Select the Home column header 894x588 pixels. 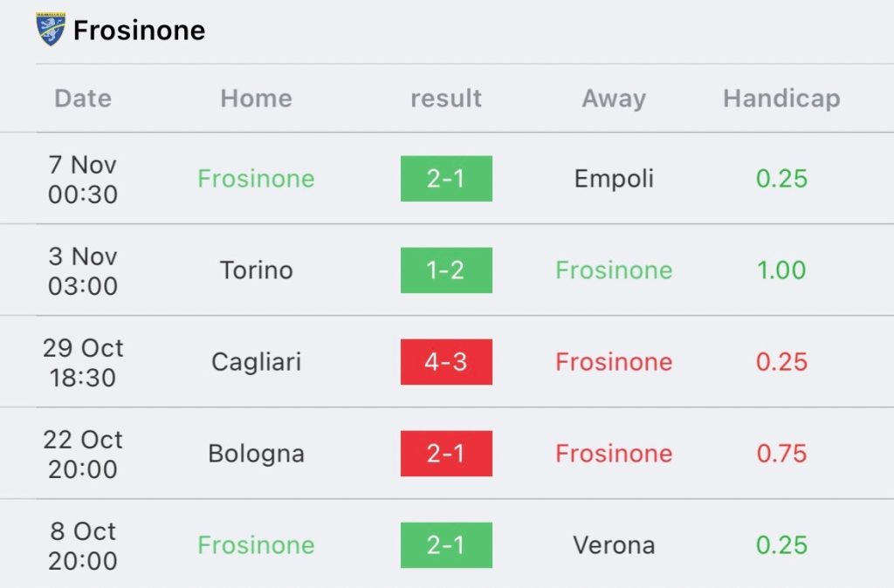(x=256, y=99)
